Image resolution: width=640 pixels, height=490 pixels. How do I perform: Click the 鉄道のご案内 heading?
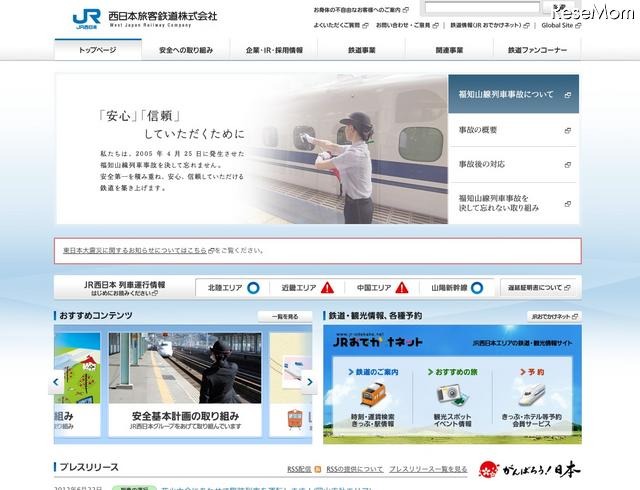click(x=373, y=372)
